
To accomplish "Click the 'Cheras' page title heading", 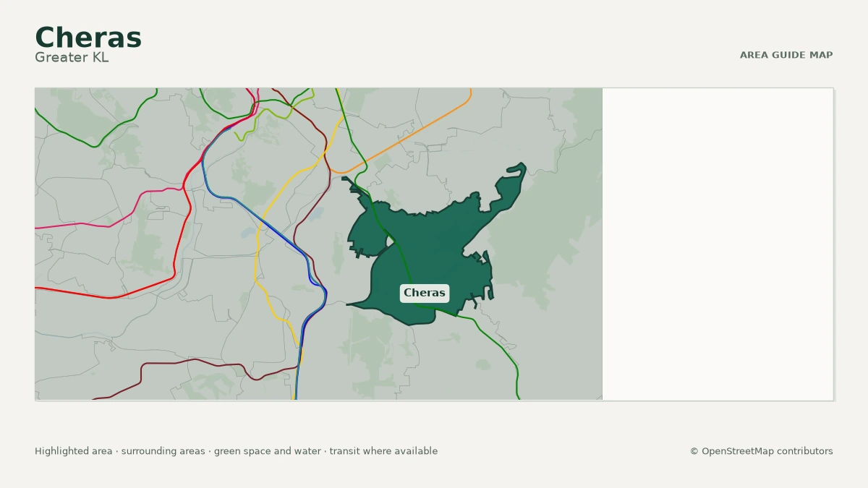I will pos(88,38).
